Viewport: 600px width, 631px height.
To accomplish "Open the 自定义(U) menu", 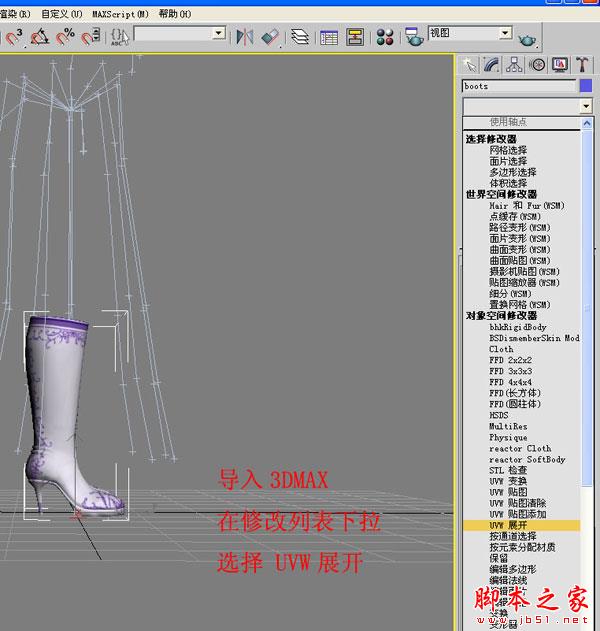I will [62, 14].
